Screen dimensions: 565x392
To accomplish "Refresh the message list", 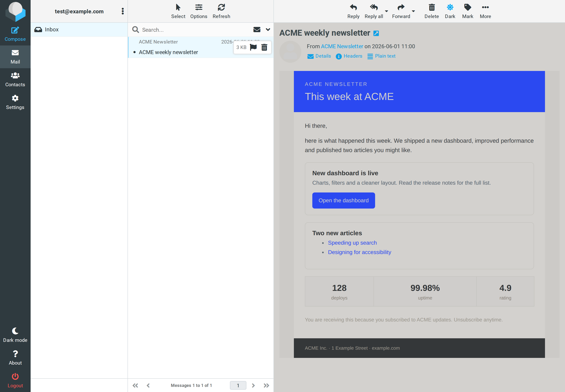I will (221, 11).
